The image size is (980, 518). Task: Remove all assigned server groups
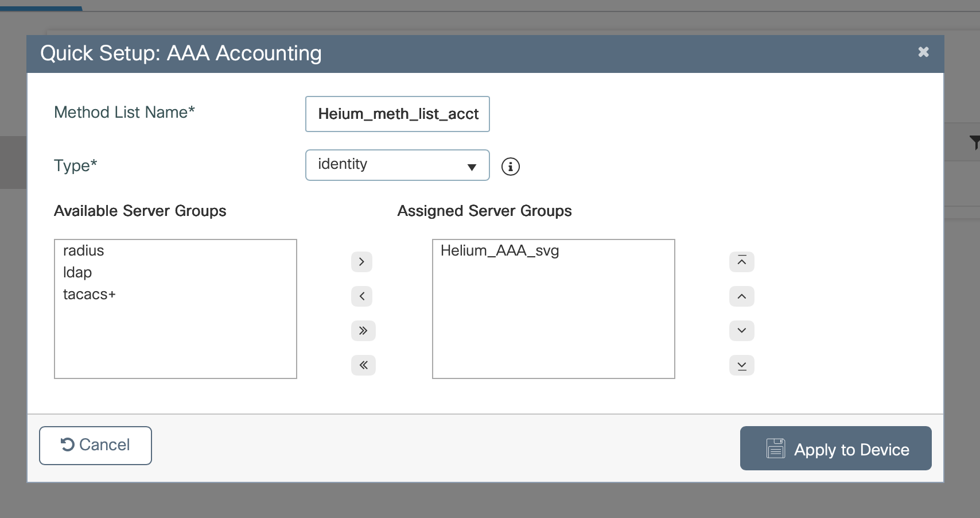tap(363, 365)
